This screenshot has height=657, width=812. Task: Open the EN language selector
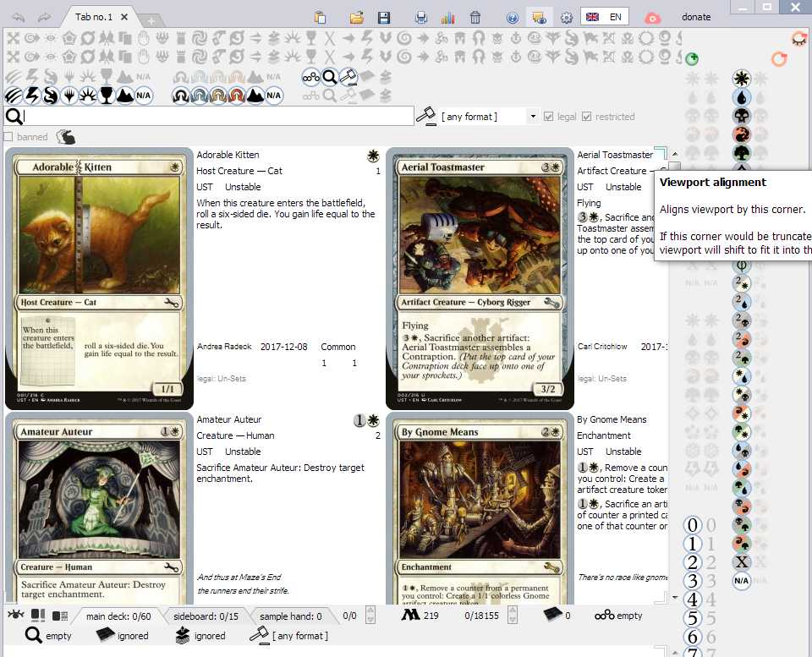pos(605,17)
